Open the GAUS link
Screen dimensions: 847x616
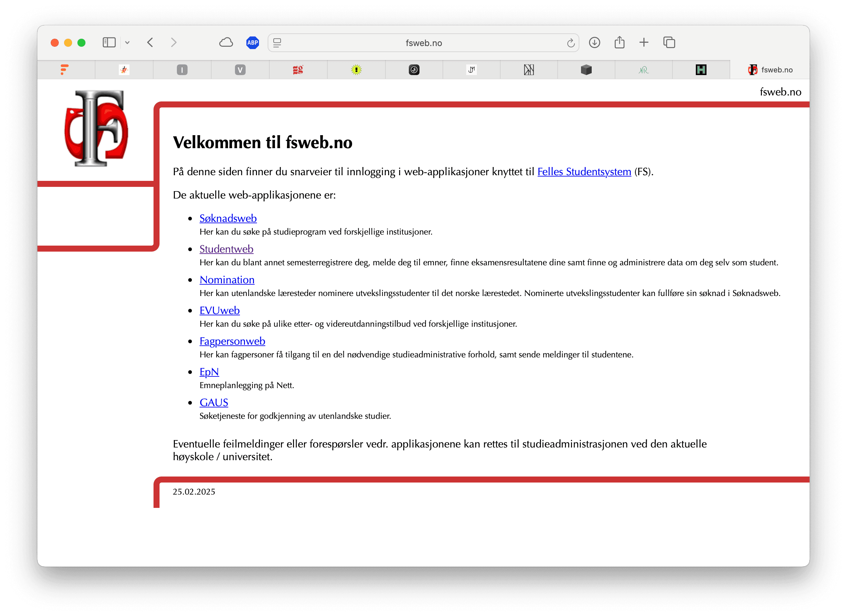click(214, 402)
